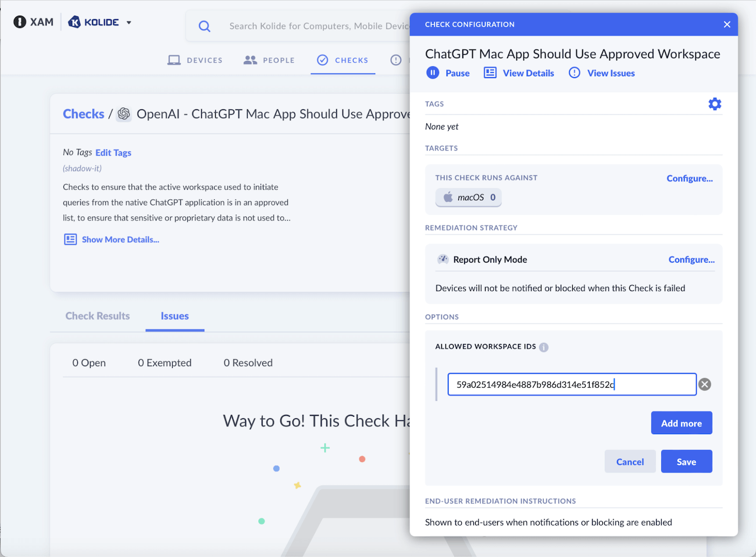Select the 0 Exempted filter

click(165, 363)
